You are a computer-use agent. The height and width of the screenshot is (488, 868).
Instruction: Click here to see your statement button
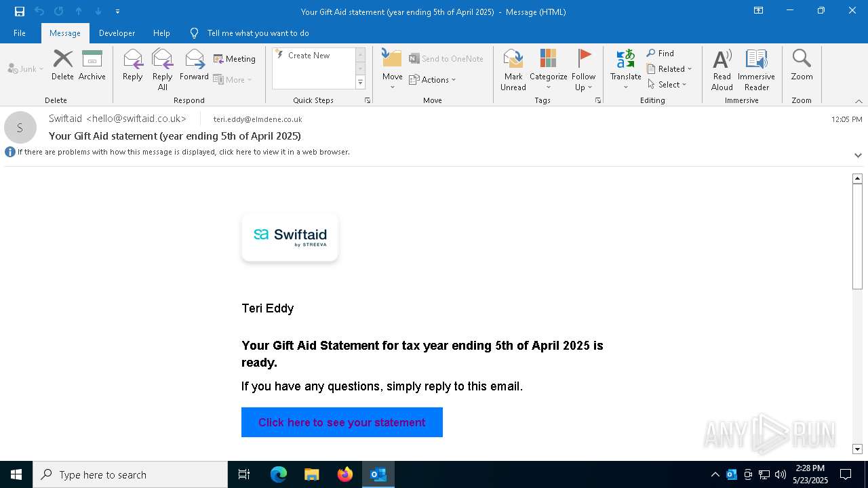(x=342, y=422)
